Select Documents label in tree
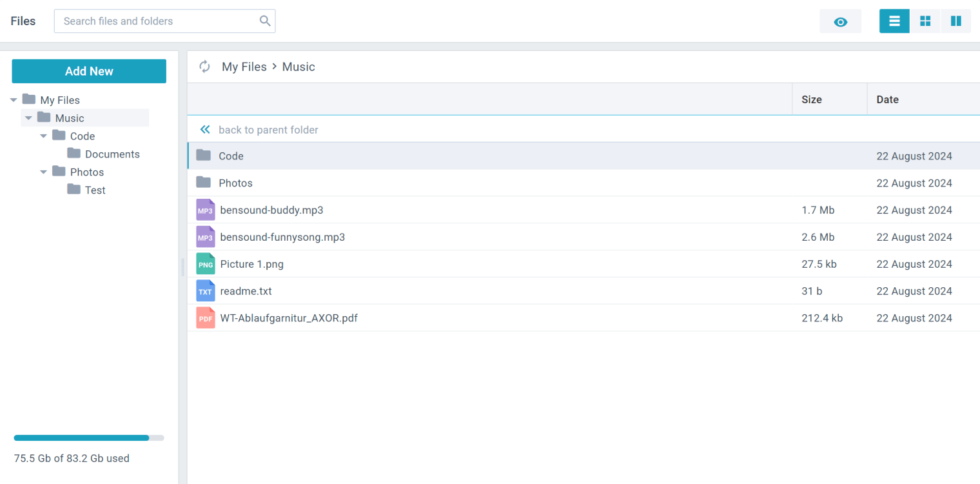The width and height of the screenshot is (980, 484). pyautogui.click(x=112, y=154)
